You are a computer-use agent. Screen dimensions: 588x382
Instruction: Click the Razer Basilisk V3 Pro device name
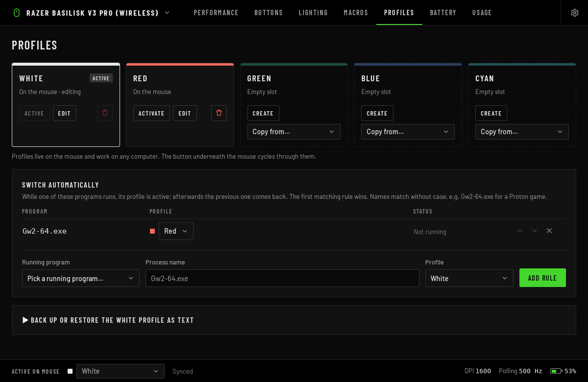[93, 13]
